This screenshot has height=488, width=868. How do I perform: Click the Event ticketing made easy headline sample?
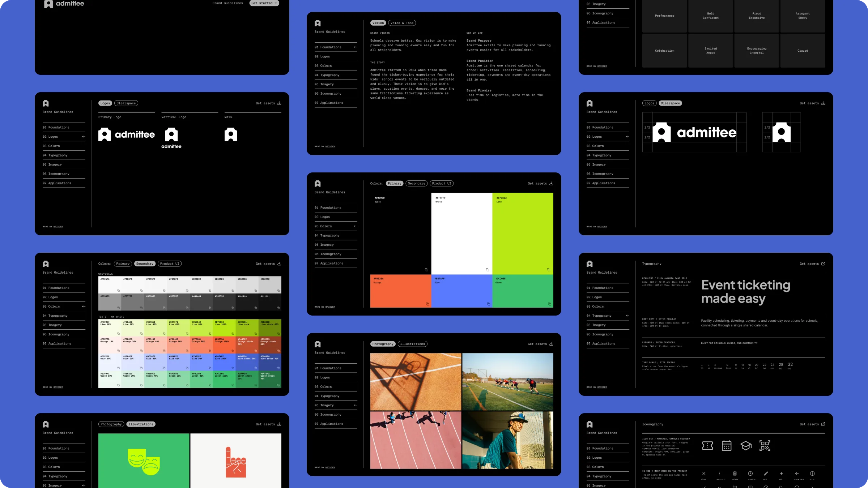745,292
